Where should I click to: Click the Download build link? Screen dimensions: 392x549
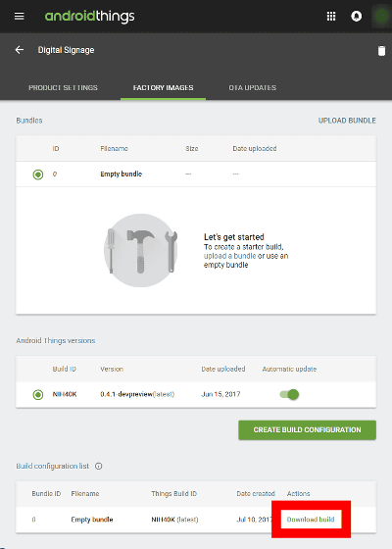(311, 520)
